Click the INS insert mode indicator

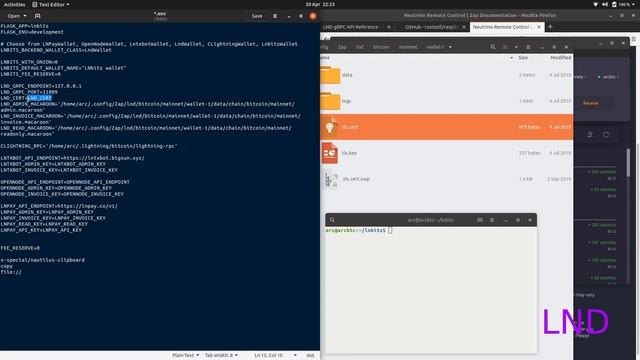tap(311, 355)
